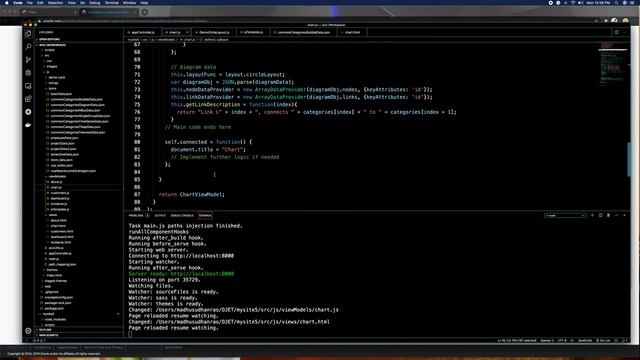Expand the Outline section
Screen dimensions: 640x360
coord(45,329)
